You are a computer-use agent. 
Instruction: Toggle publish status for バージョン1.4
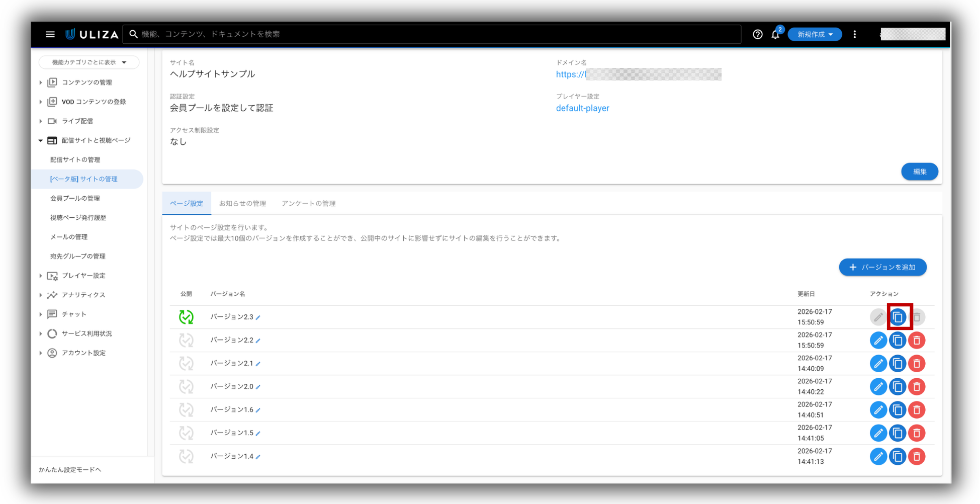click(186, 456)
